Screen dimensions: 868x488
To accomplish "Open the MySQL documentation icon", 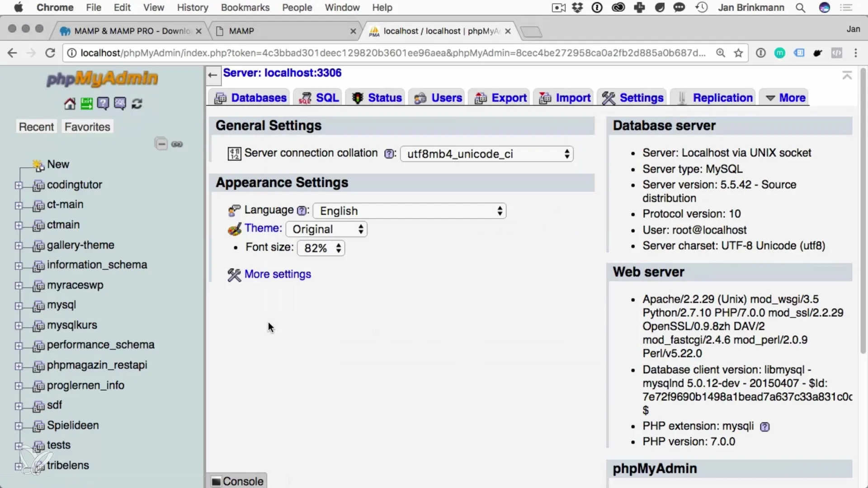I will coord(120,104).
